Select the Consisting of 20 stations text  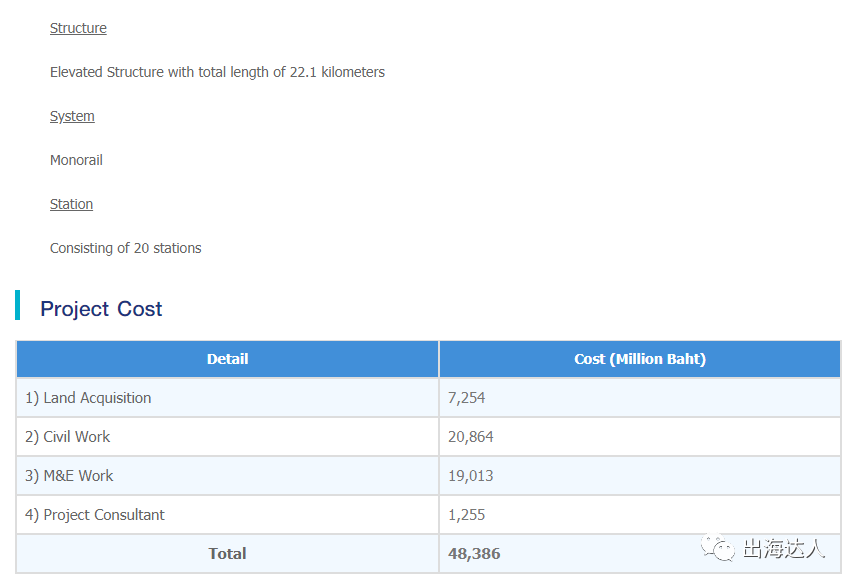point(125,248)
